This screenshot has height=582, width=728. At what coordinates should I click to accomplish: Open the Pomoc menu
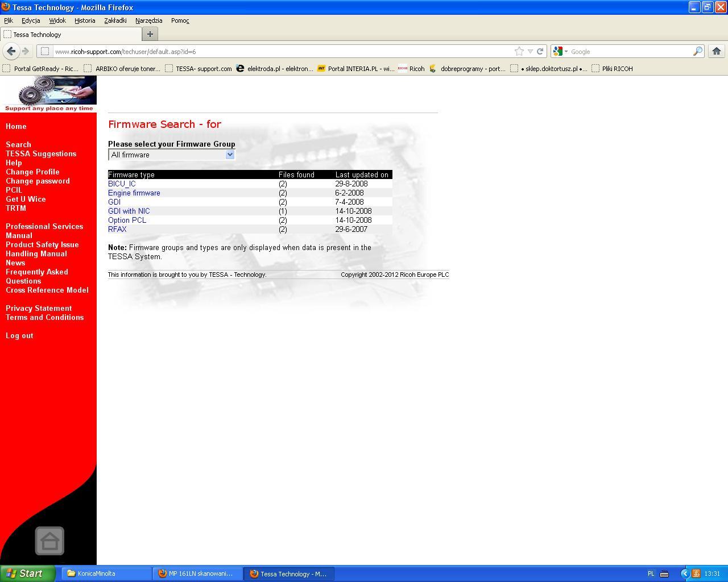point(180,20)
